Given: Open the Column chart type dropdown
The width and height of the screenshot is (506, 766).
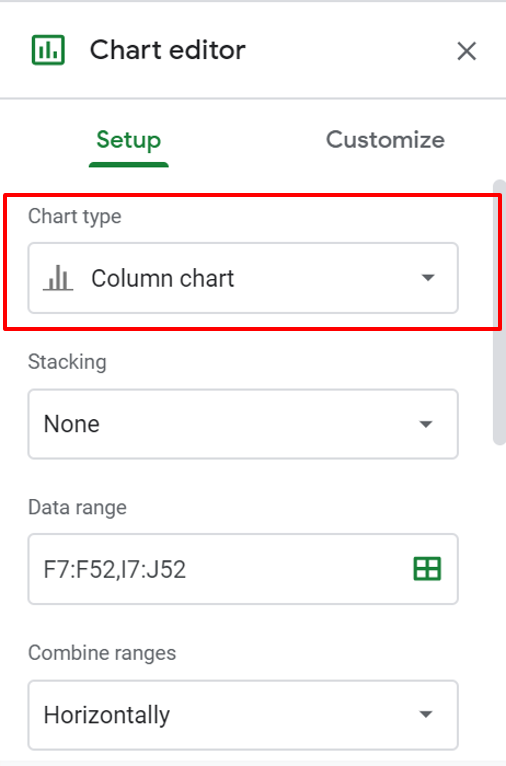Looking at the screenshot, I should click(243, 278).
